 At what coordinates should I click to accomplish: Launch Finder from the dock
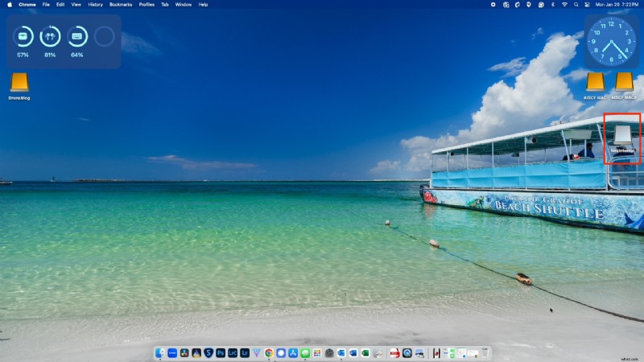tap(161, 353)
